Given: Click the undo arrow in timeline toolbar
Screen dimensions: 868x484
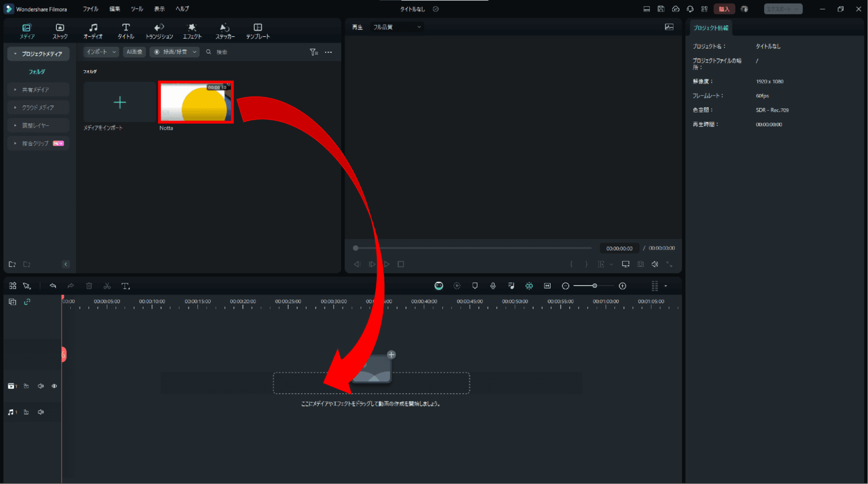Looking at the screenshot, I should click(x=53, y=286).
